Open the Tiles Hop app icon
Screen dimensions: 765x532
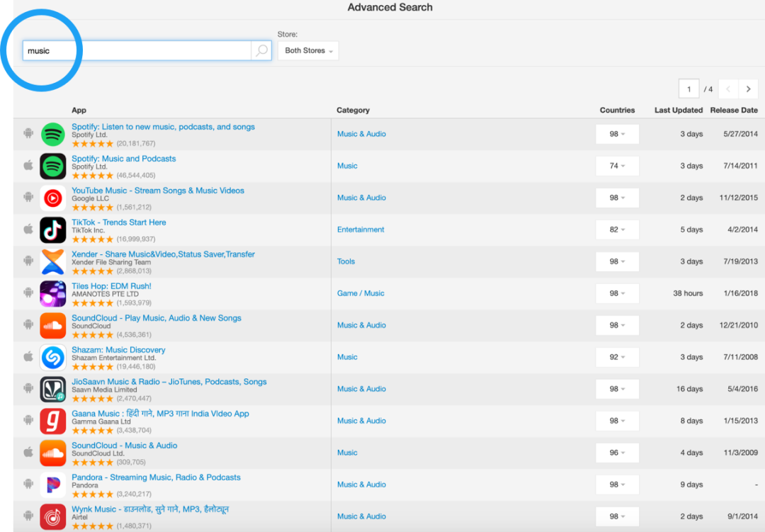[x=52, y=294]
